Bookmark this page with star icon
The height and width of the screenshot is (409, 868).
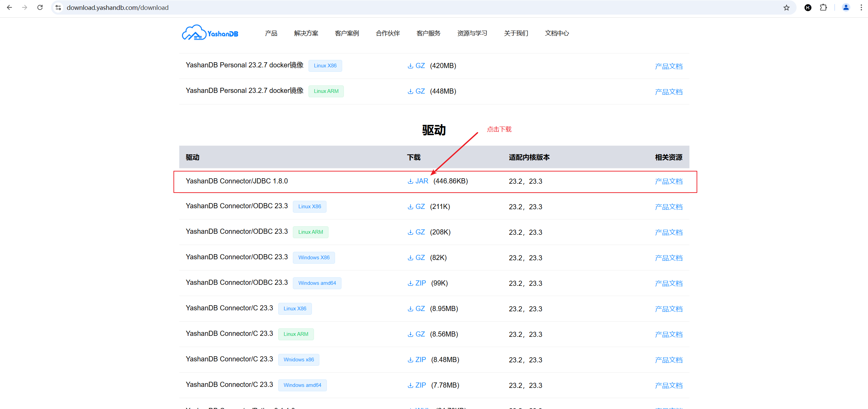click(x=786, y=7)
